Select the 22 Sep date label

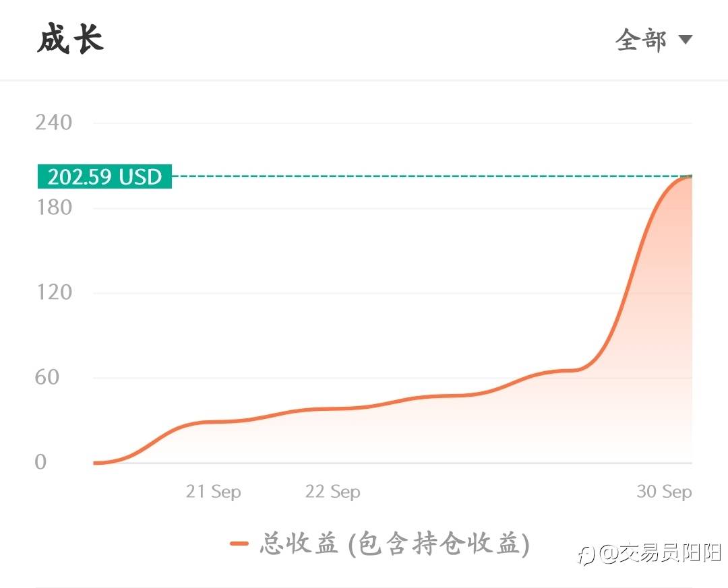[332, 492]
